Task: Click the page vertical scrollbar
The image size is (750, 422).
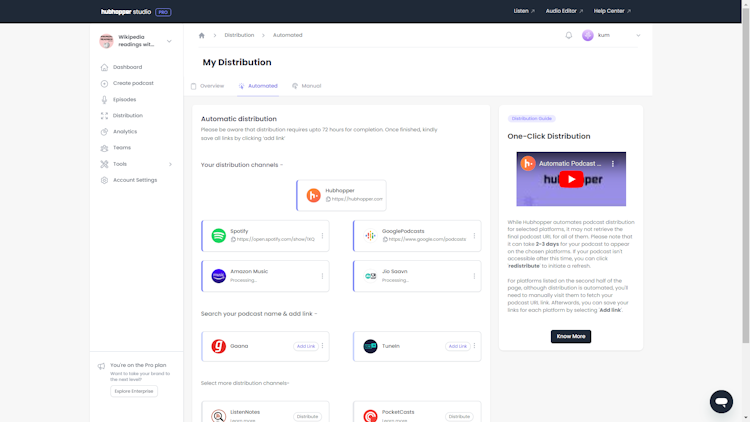Action: tap(746, 175)
